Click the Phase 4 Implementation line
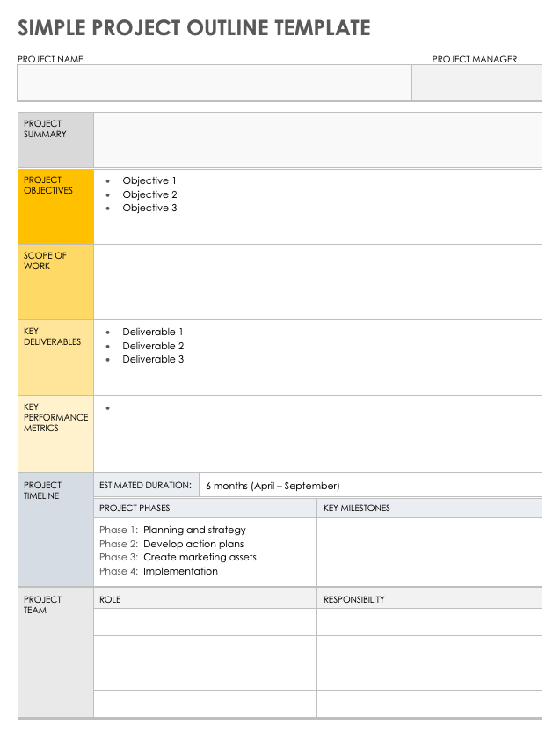 pos(159,571)
